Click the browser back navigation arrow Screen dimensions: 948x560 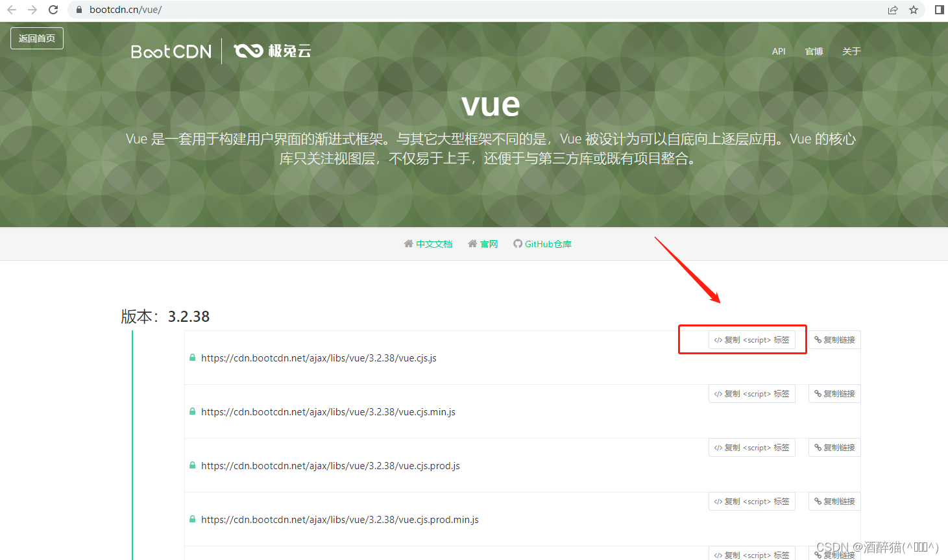point(13,10)
